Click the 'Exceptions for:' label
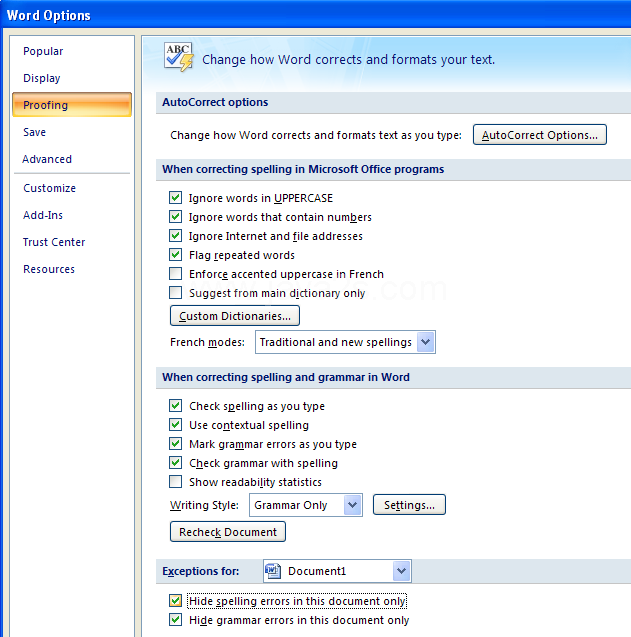 click(x=201, y=571)
